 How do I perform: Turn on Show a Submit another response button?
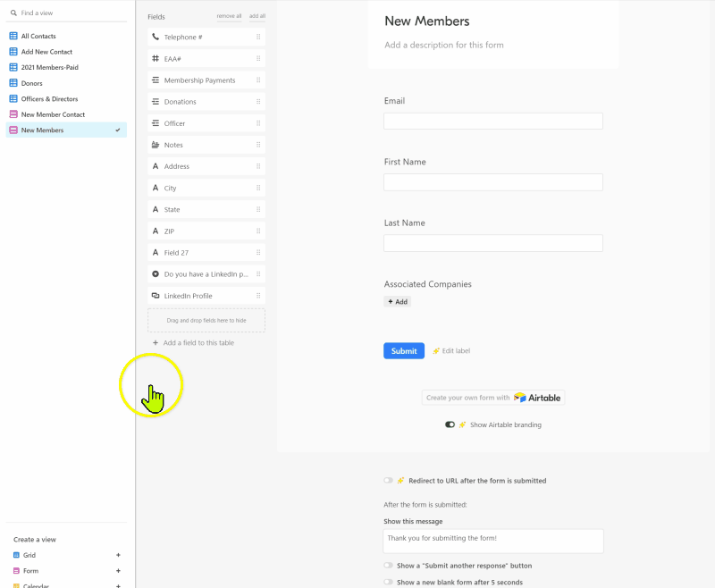coord(388,565)
